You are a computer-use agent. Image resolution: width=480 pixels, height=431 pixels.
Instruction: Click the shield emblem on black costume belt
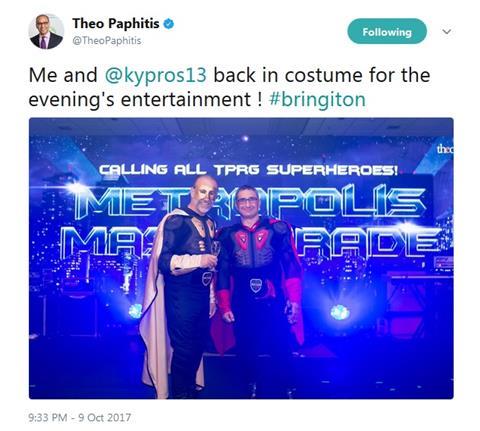click(x=207, y=279)
